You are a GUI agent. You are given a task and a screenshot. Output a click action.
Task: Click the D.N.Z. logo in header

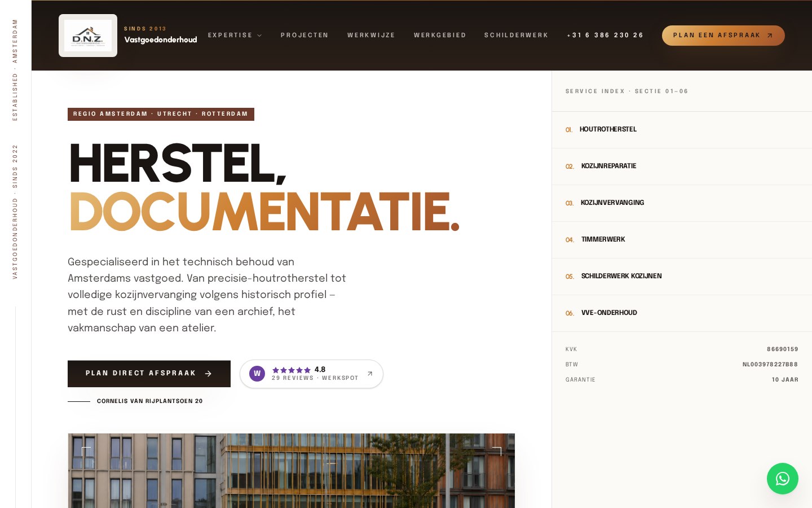point(88,36)
